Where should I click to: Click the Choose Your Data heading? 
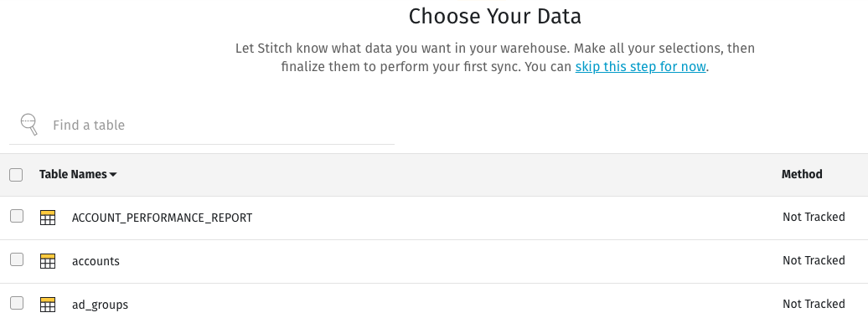point(495,17)
